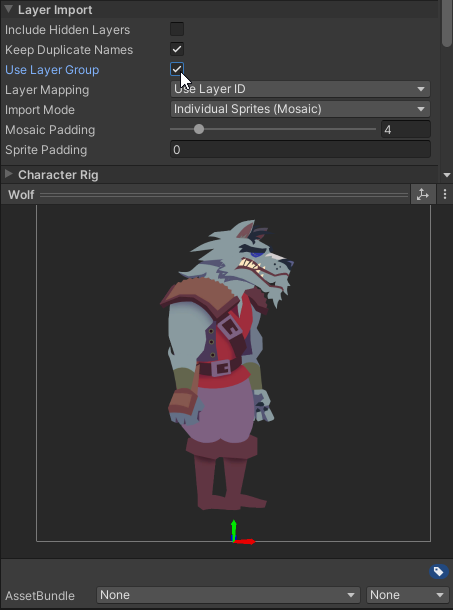Screen dimensions: 453x610
Task: Click the blue asset label tag icon
Action: pos(439,571)
